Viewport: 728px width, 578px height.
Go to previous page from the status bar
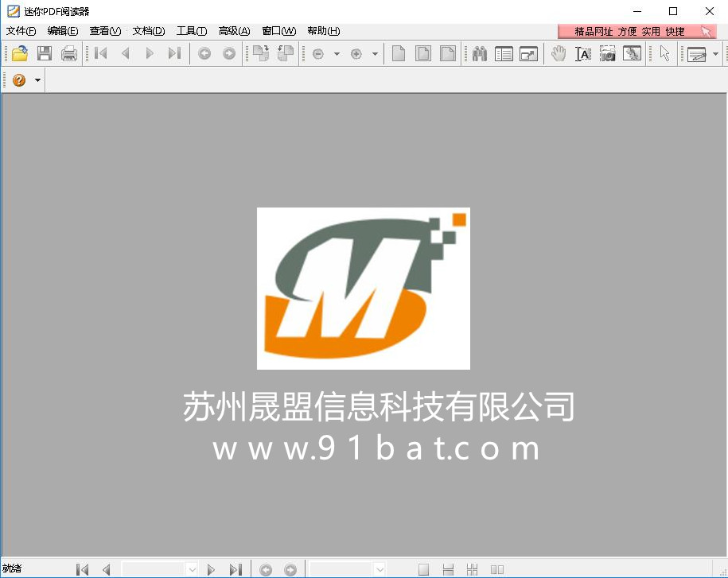[x=107, y=569]
